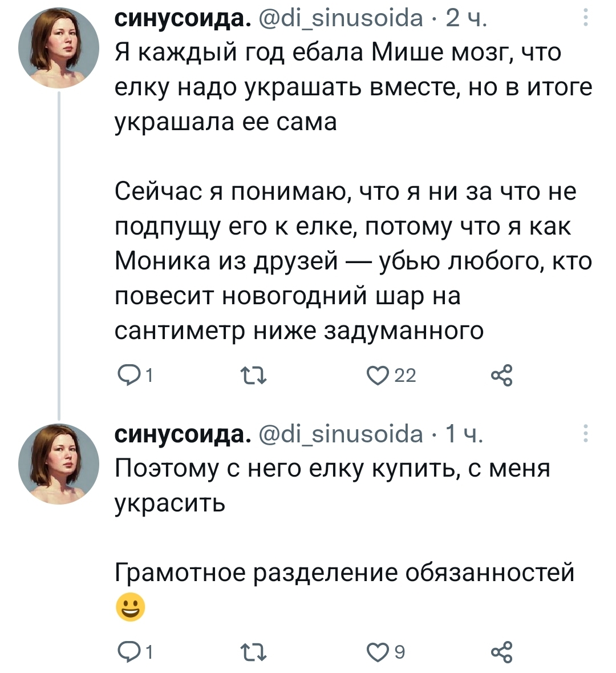The image size is (616, 673).
Task: Open the avatar on the second tweet
Action: 59,464
